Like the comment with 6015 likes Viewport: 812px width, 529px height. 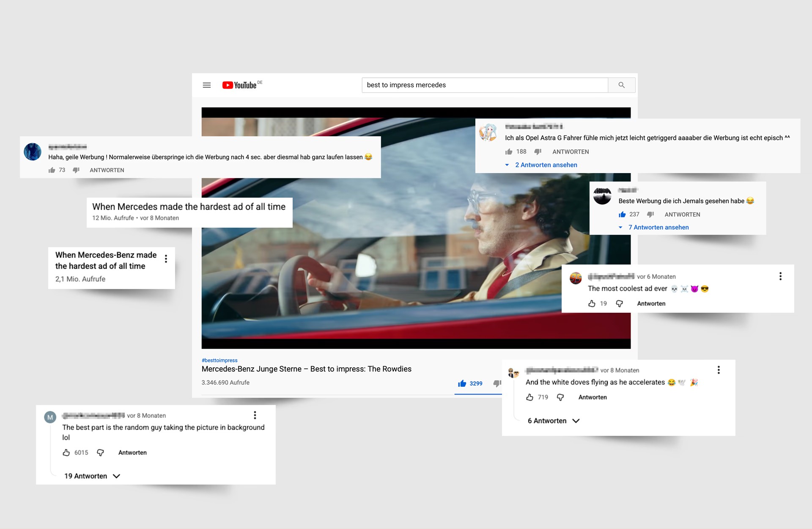[66, 452]
